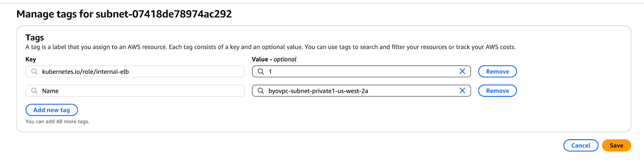Clear the value 1 with its X icon
644x163 pixels.
(x=462, y=71)
